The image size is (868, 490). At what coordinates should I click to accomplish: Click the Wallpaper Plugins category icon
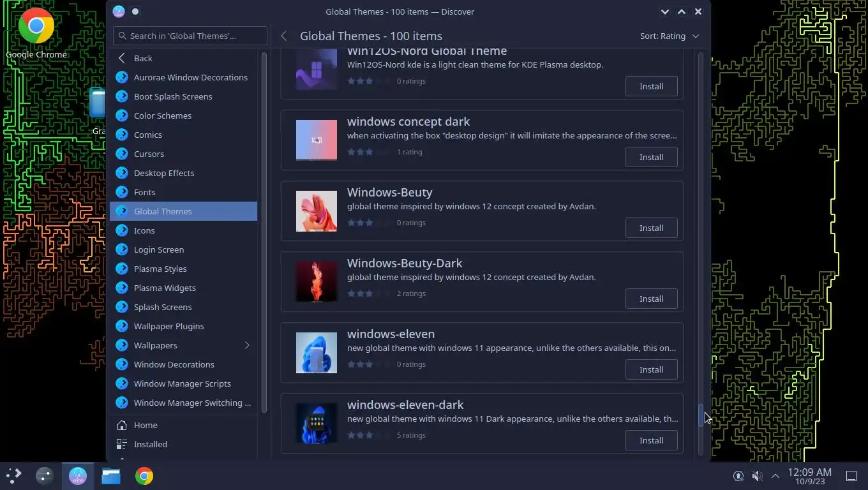(122, 326)
